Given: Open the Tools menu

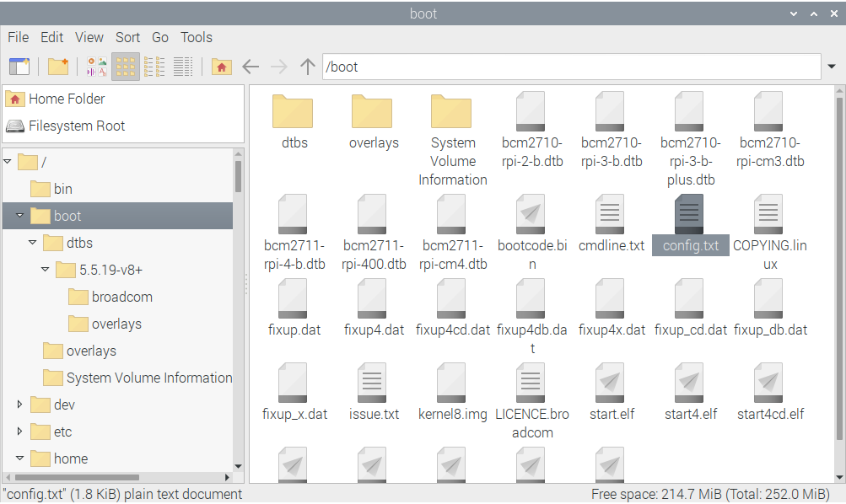Looking at the screenshot, I should pyautogui.click(x=196, y=37).
